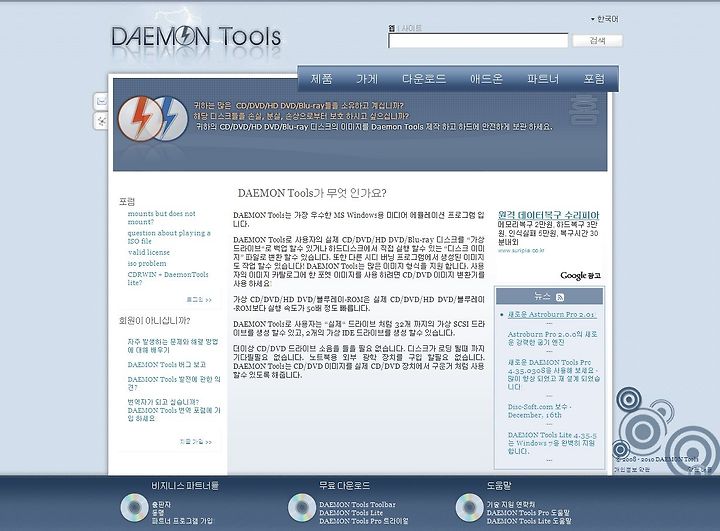Click footer link '파트너 프로그램 가입'
Screen dimensions: 720x531
click(183, 521)
